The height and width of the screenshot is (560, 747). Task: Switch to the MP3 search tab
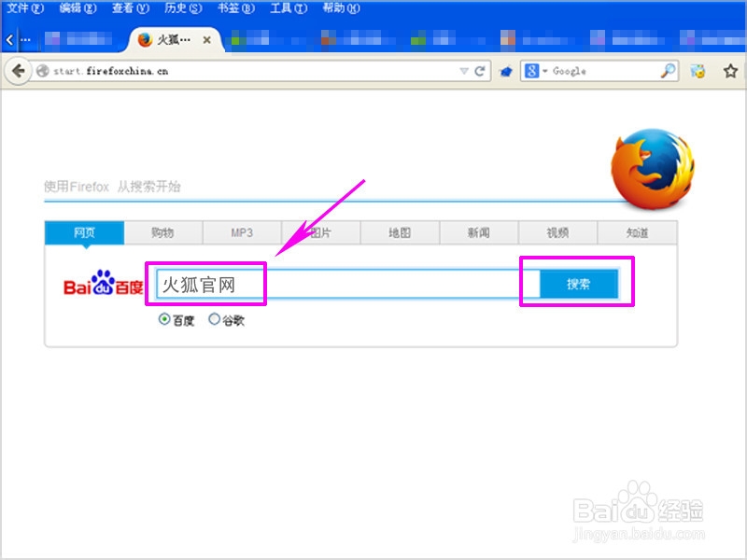pyautogui.click(x=242, y=232)
